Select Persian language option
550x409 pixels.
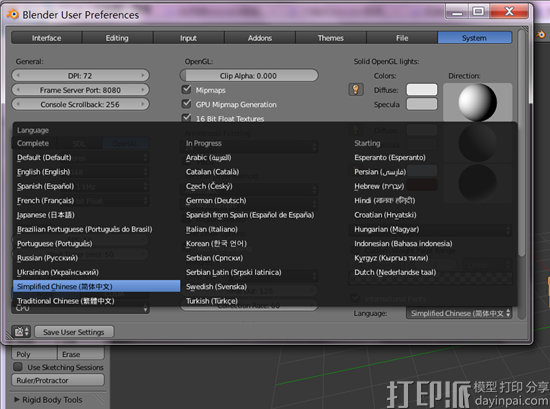coord(433,172)
